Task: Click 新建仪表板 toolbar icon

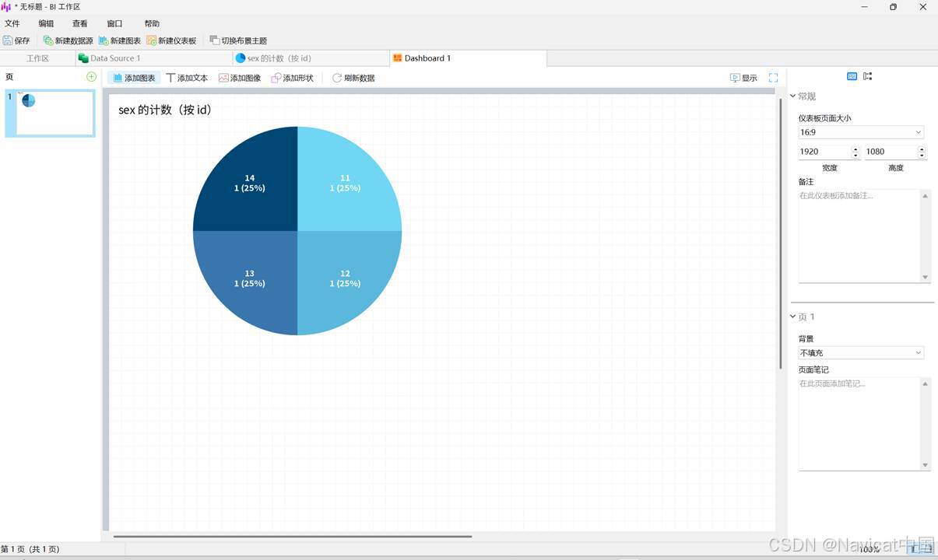Action: (x=152, y=40)
